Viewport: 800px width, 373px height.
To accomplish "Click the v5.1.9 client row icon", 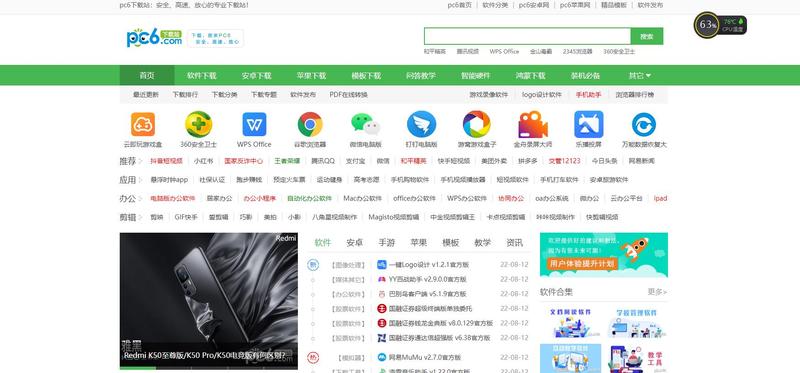I will pyautogui.click(x=382, y=294).
